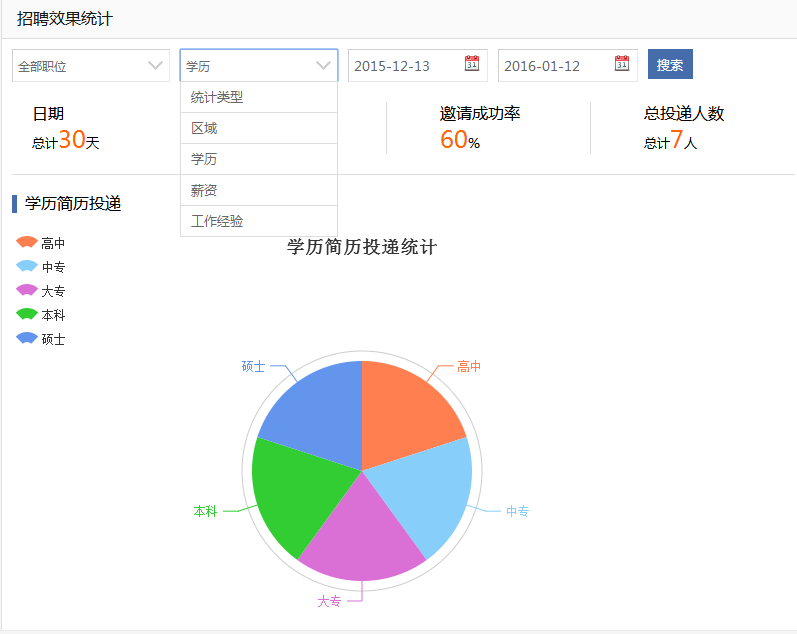Click the end date field 2016-01-12
The image size is (797, 634).
coord(567,66)
